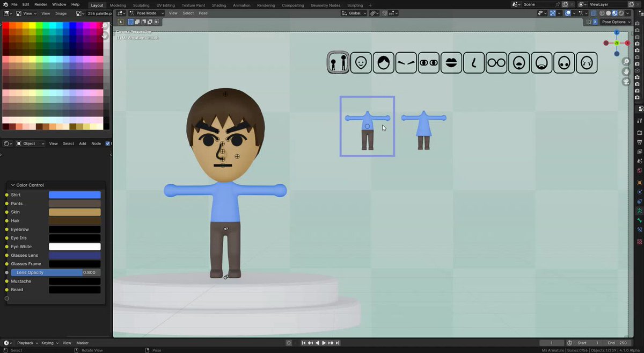Expand the Global transform orientation dropdown

click(x=354, y=13)
